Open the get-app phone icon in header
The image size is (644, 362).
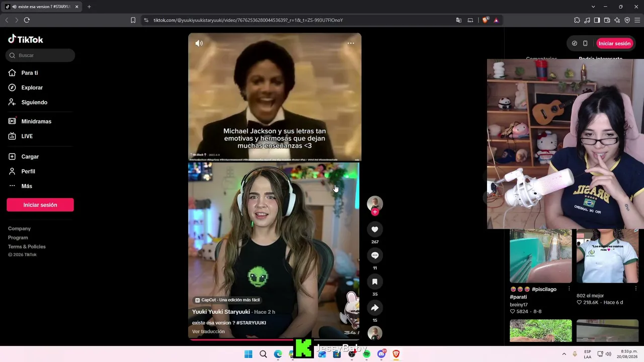point(585,43)
